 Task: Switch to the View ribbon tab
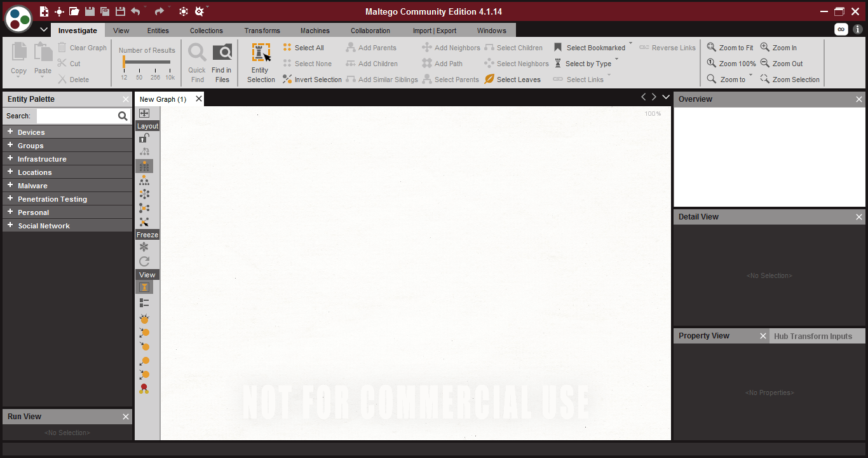coord(121,31)
